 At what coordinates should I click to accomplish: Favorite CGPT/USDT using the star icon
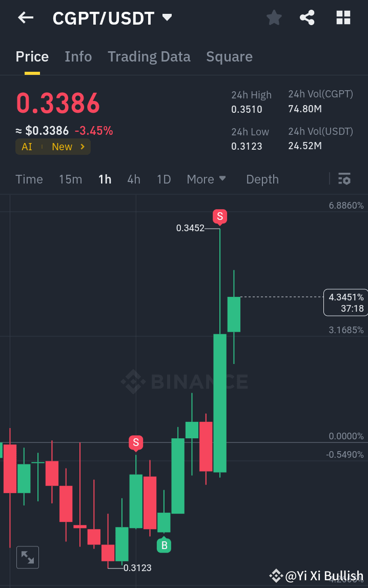(x=274, y=17)
